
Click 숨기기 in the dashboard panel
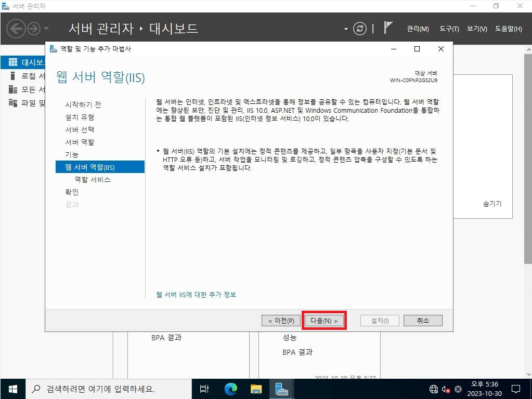(492, 204)
